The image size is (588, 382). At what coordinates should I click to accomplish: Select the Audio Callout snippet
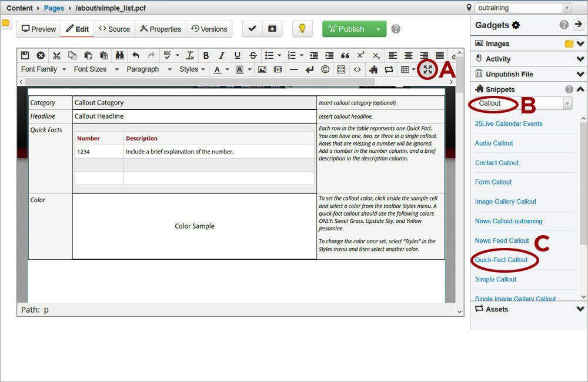(x=494, y=143)
